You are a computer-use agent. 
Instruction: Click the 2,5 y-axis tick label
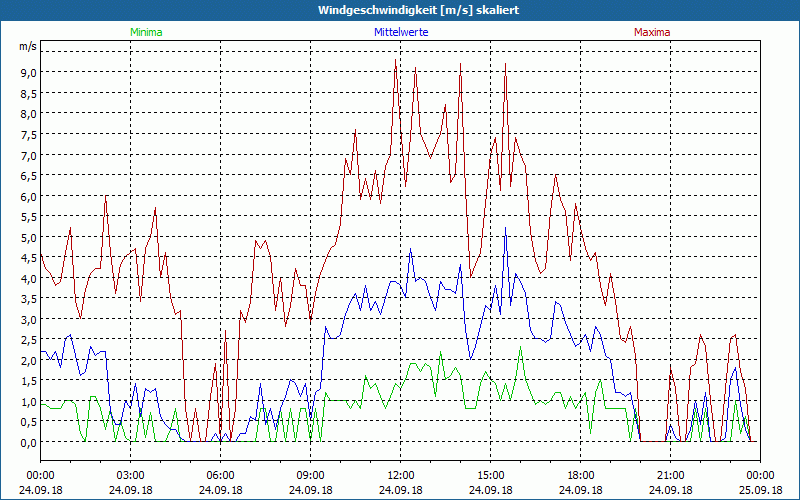click(x=27, y=340)
